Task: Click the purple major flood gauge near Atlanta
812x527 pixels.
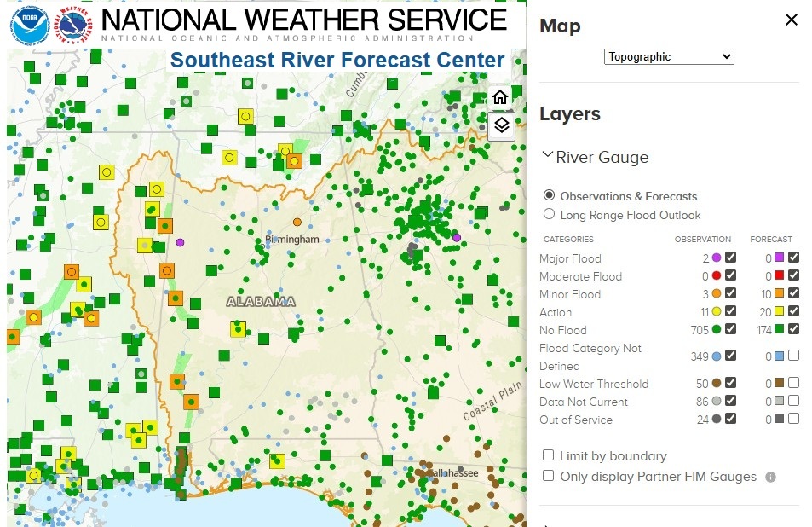Action: (x=457, y=238)
